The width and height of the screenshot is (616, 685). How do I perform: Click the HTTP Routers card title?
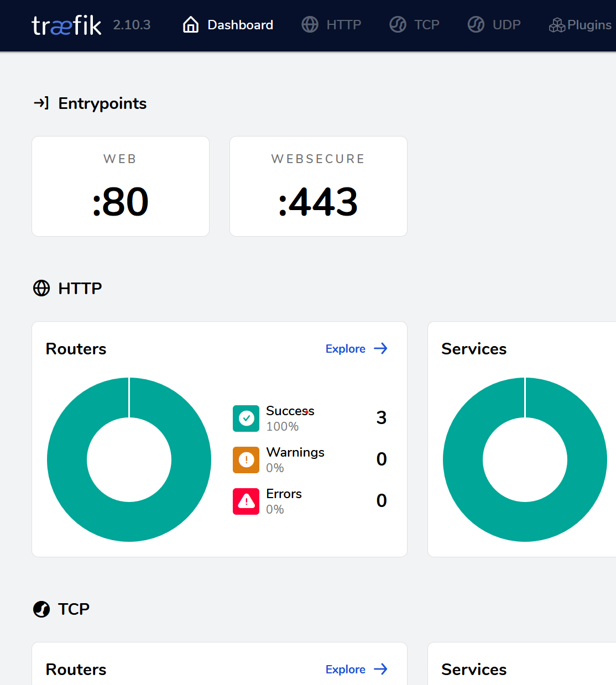76,349
